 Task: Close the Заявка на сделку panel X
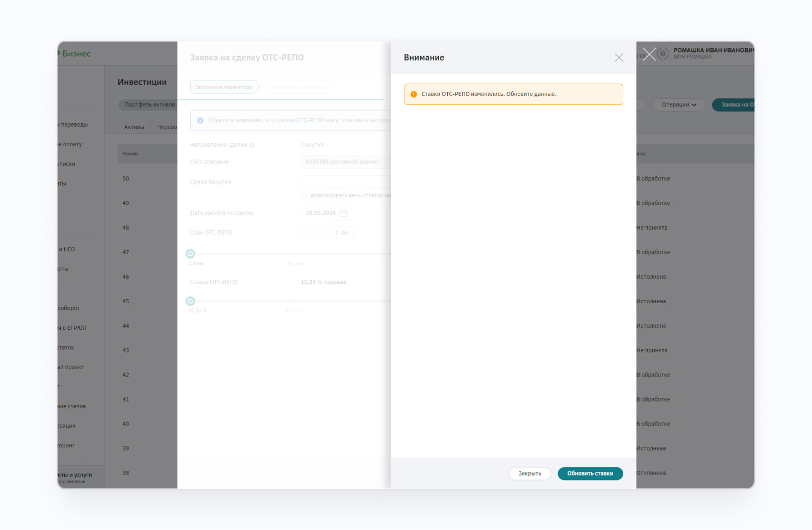(649, 54)
